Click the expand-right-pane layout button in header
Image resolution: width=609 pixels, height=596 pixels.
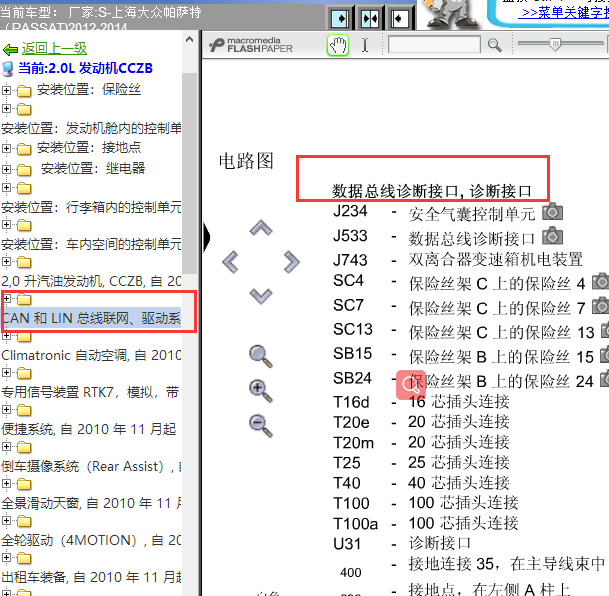[340, 18]
